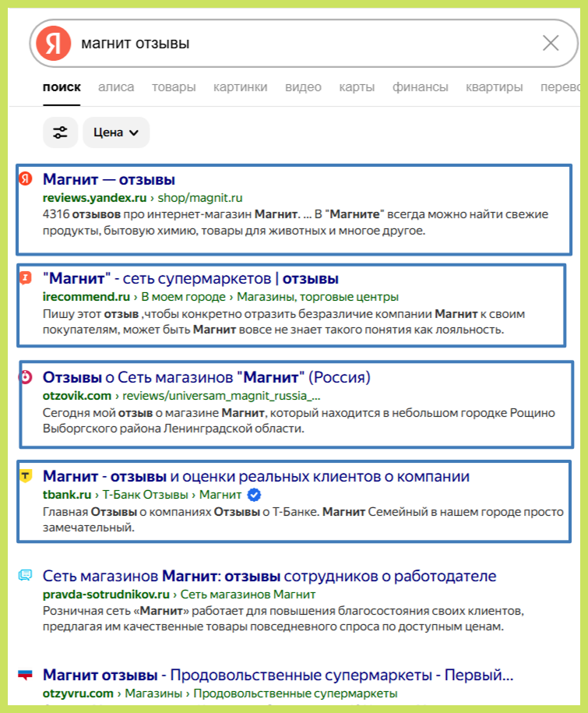Click the irecommend favicon icon
The height and width of the screenshot is (713, 588).
(26, 278)
